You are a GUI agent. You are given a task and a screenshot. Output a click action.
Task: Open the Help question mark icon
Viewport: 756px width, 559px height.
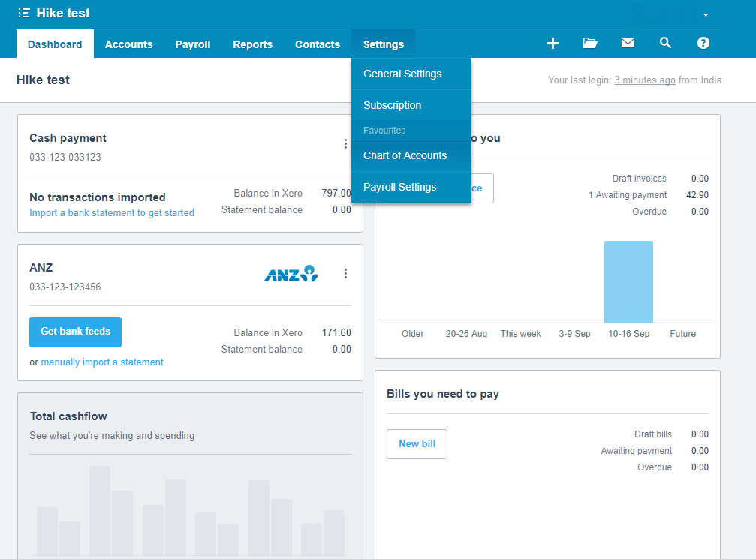click(x=703, y=43)
